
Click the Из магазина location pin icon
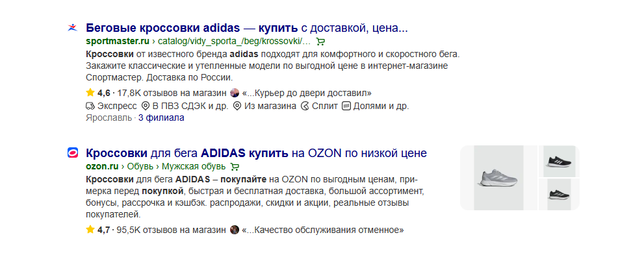tap(237, 106)
